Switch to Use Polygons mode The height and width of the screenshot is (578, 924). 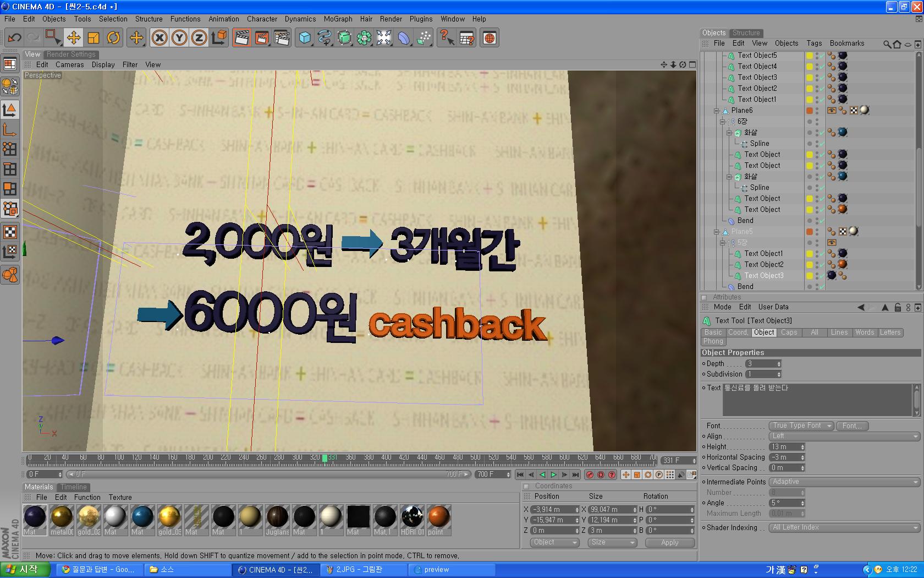tap(10, 189)
